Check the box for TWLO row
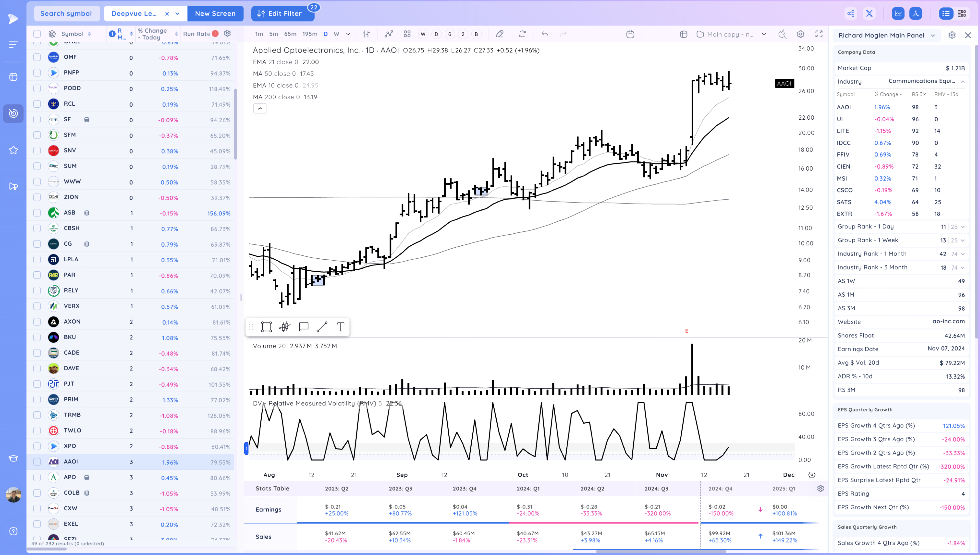The width and height of the screenshot is (980, 555). pos(37,431)
